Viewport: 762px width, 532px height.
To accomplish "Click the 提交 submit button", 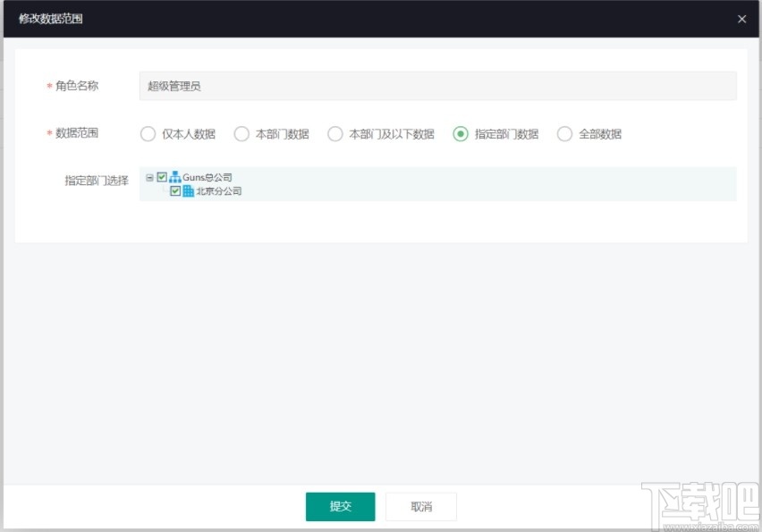I will [x=340, y=506].
